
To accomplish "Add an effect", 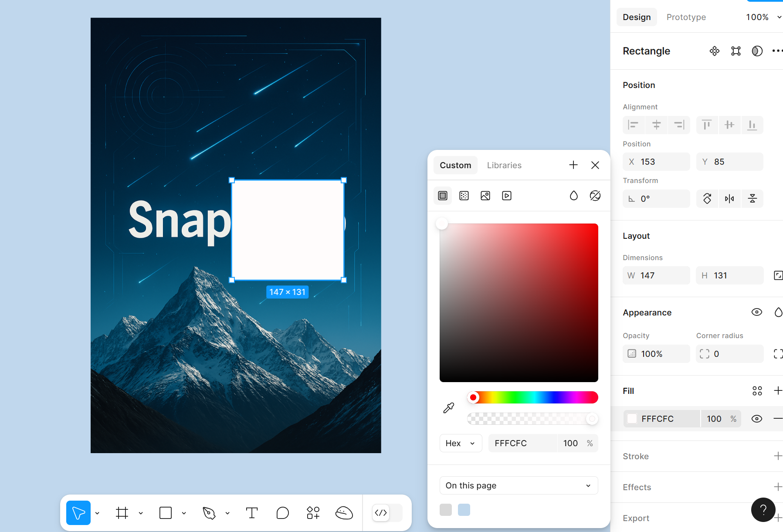I will point(778,487).
